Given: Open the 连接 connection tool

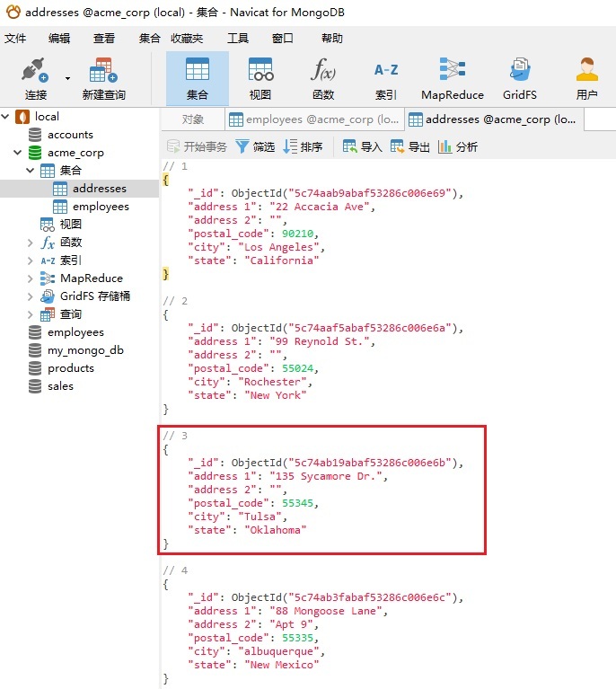Looking at the screenshot, I should (x=35, y=79).
